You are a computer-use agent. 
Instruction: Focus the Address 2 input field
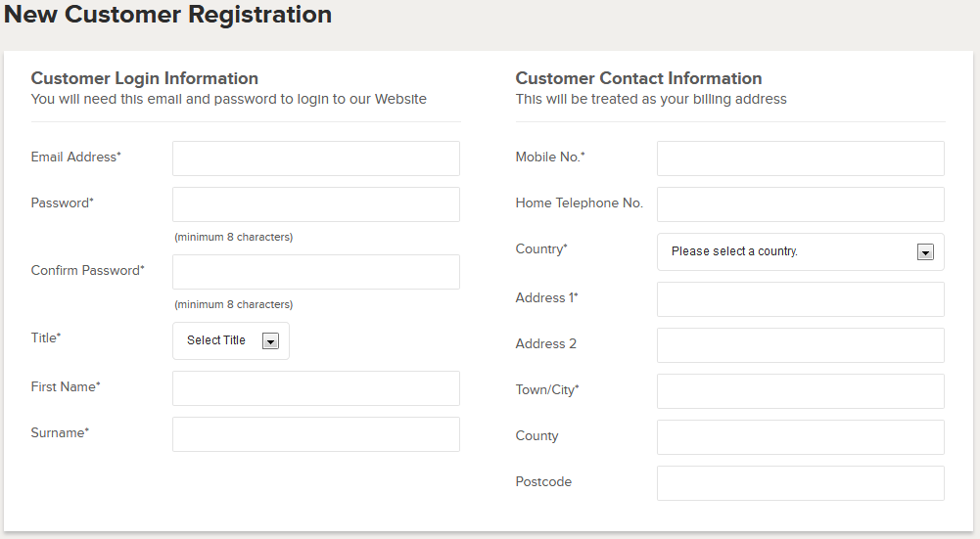click(801, 345)
